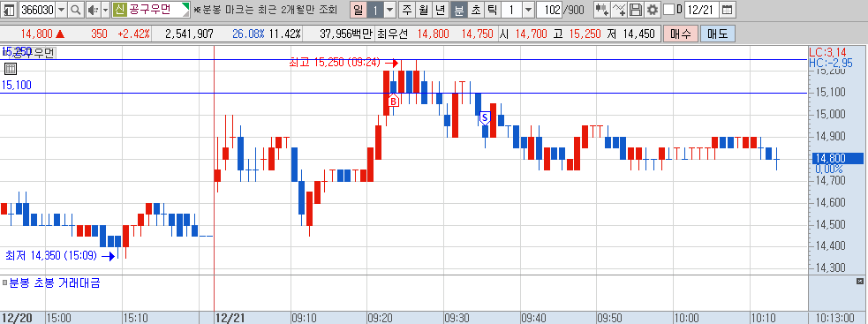This screenshot has height=324, width=868.
Task: Select 일 daily chart tab
Action: (359, 10)
